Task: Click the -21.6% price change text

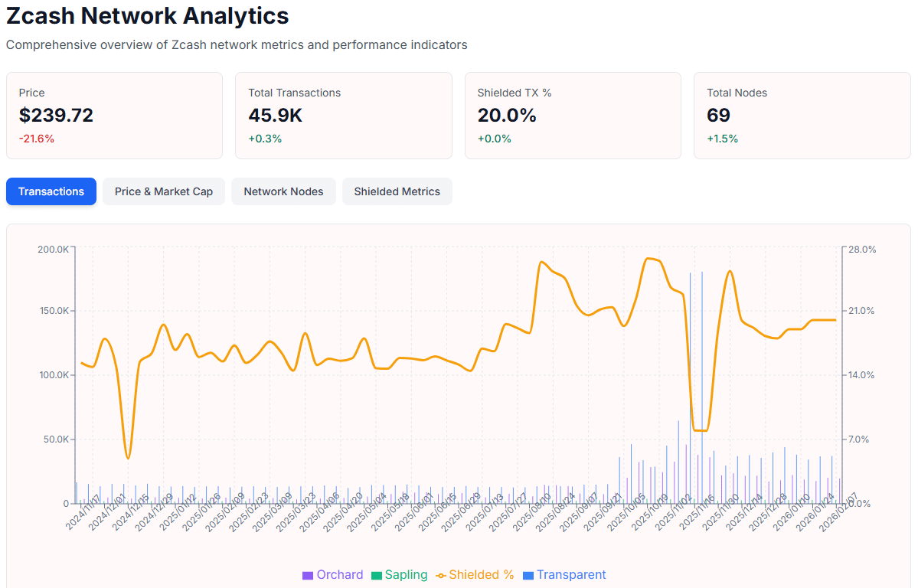Action: [x=37, y=139]
